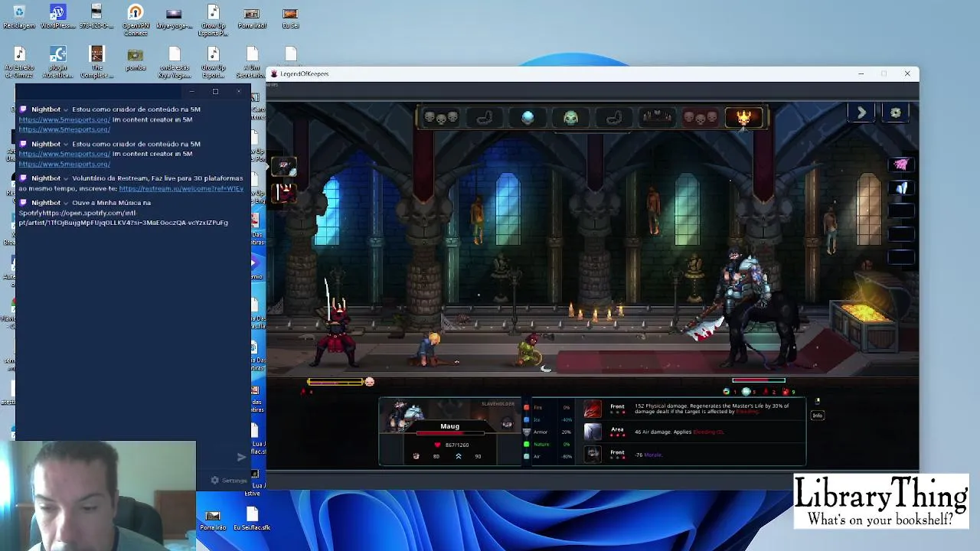The height and width of the screenshot is (551, 980).
Task: Select the trap room icon right of the green skull
Action: pos(614,117)
